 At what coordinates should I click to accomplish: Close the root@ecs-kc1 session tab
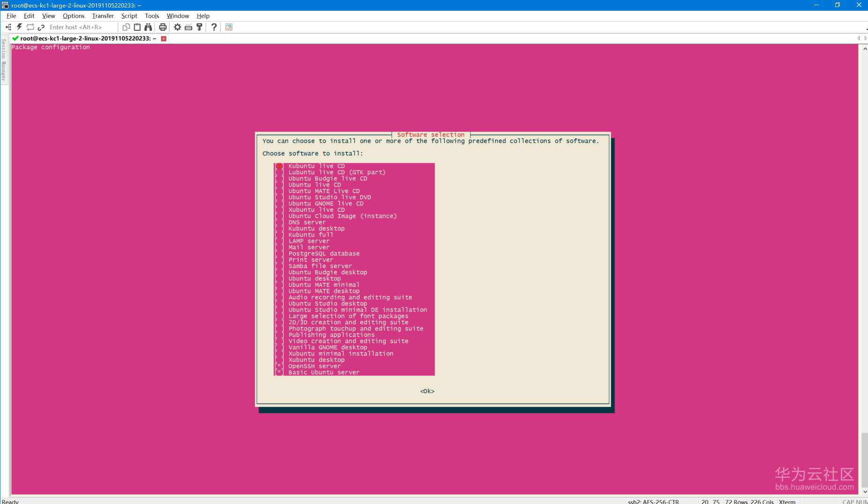point(163,38)
